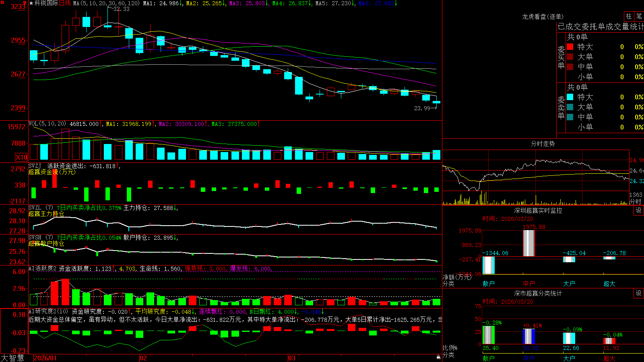
Task: Click the SVSH (7) indicator name
Action: coord(41,238)
